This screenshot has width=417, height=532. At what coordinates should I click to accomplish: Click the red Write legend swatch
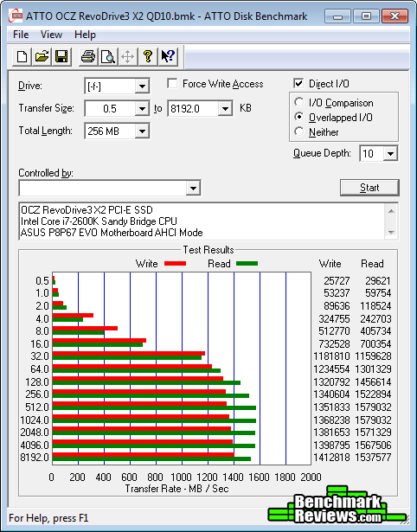[x=175, y=264]
